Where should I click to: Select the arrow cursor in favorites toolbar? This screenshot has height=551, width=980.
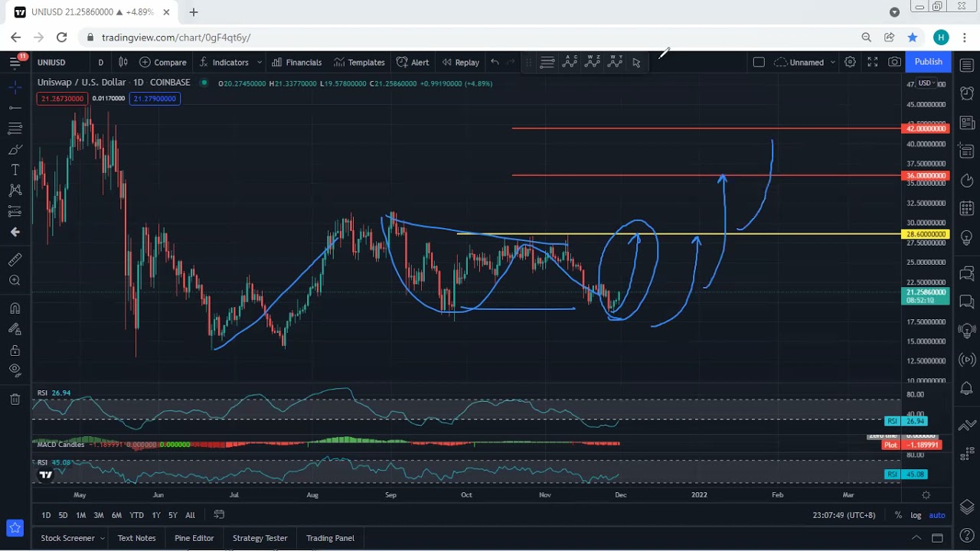[x=636, y=63]
